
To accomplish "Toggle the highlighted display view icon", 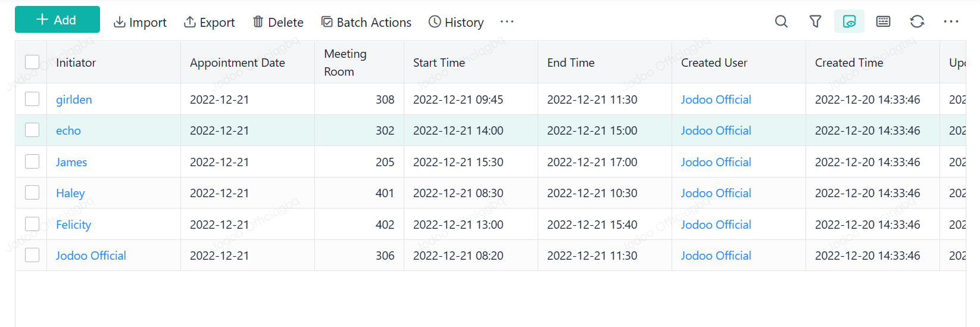I will point(849,22).
